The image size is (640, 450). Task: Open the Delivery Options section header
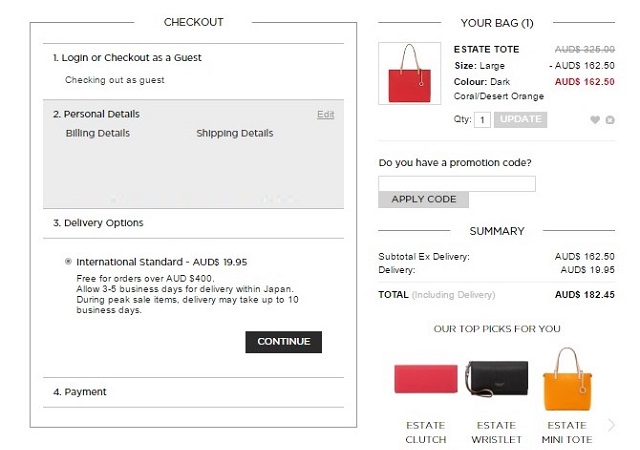[104, 223]
